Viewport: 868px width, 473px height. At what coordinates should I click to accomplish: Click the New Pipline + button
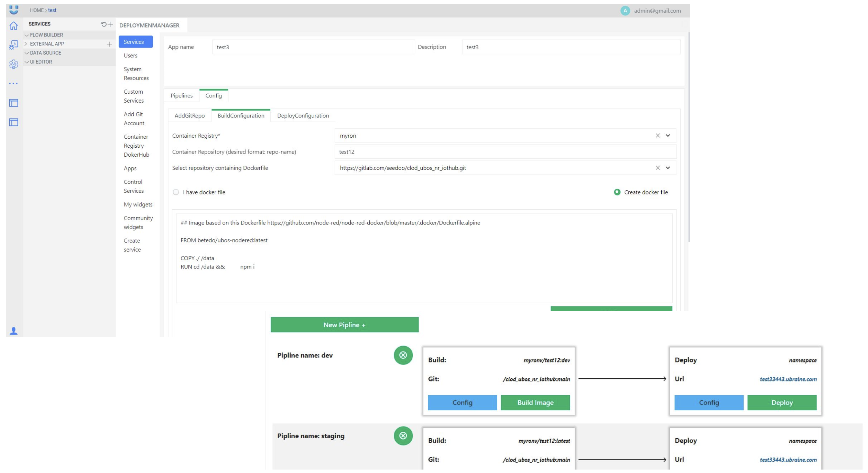(344, 324)
